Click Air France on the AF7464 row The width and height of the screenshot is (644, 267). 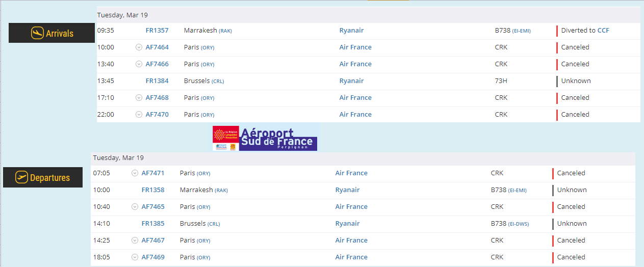coord(355,47)
